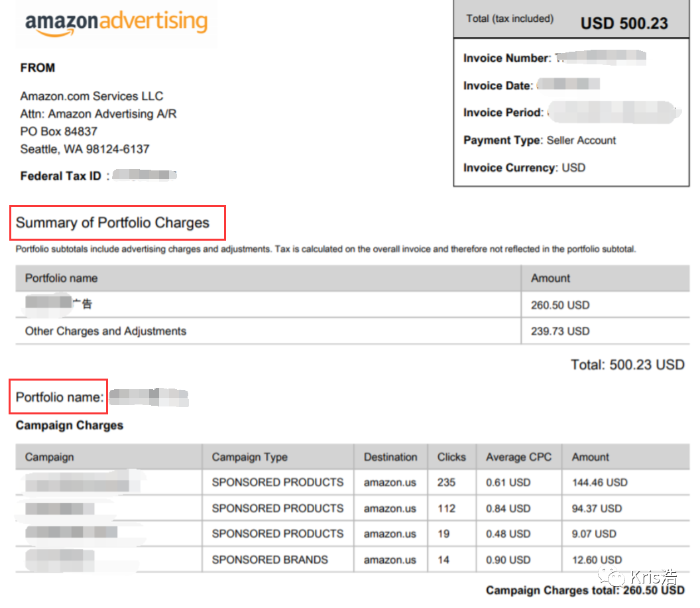Click the Payment Type Seller Account line
The height and width of the screenshot is (608, 700).
540,141
